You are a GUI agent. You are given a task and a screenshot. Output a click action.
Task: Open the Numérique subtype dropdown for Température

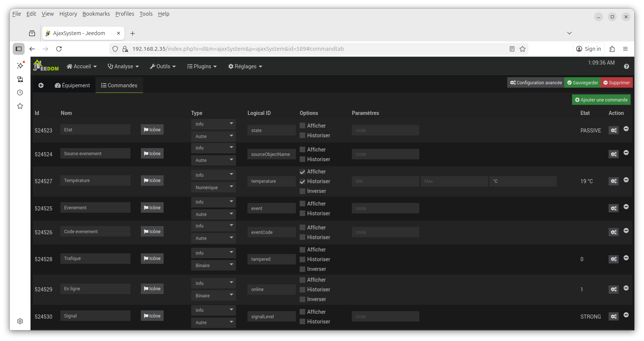click(213, 187)
